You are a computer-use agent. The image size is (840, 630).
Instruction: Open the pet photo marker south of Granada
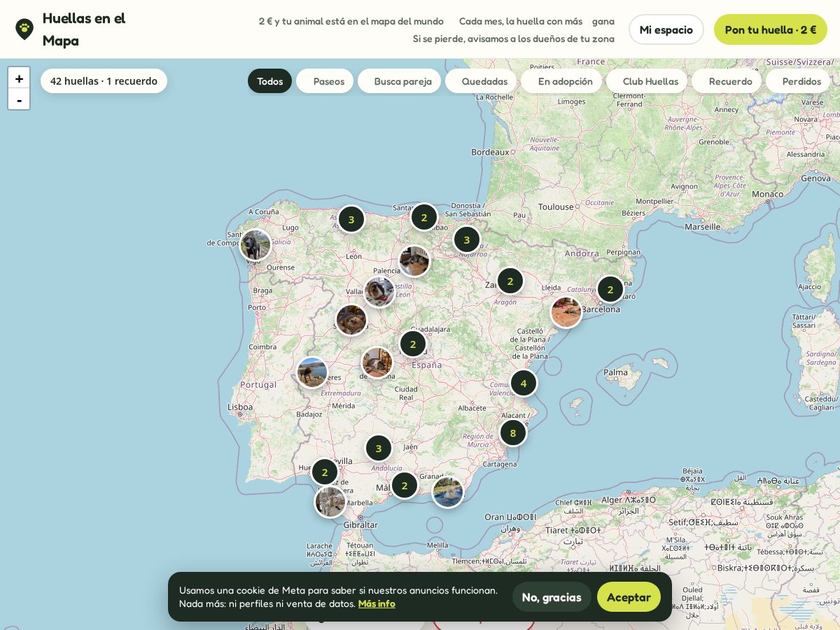pos(448,492)
